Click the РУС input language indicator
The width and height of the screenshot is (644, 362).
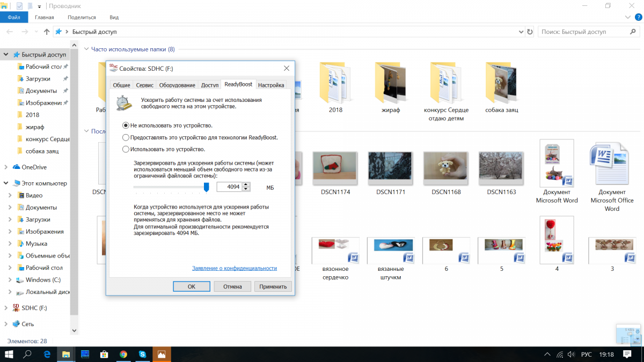(587, 354)
